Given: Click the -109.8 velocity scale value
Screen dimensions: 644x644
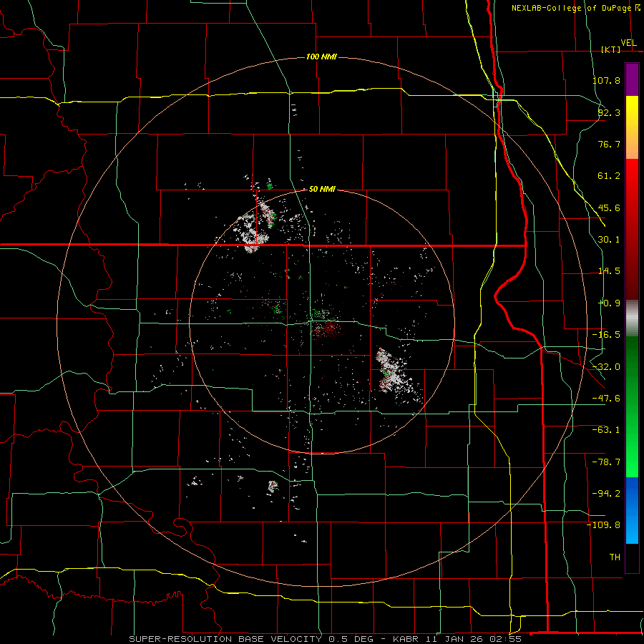Looking at the screenshot, I should [604, 525].
